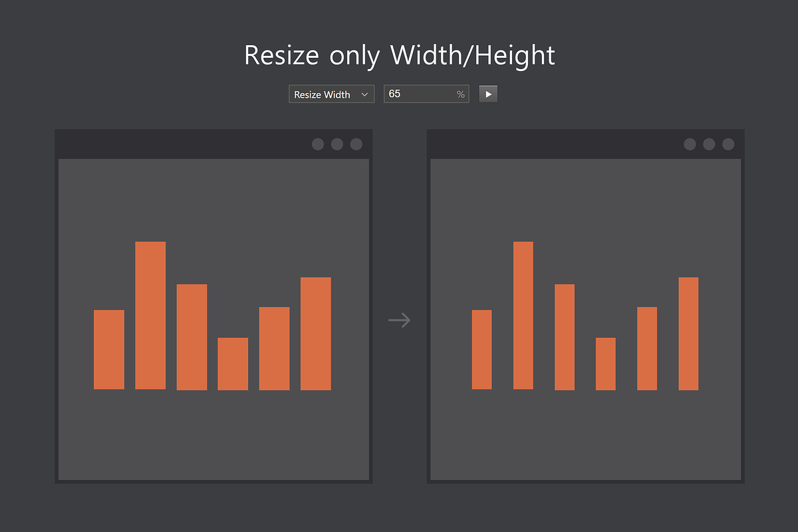This screenshot has width=798, height=532.
Task: Select the last orange bar in the left window
Action: click(x=315, y=333)
